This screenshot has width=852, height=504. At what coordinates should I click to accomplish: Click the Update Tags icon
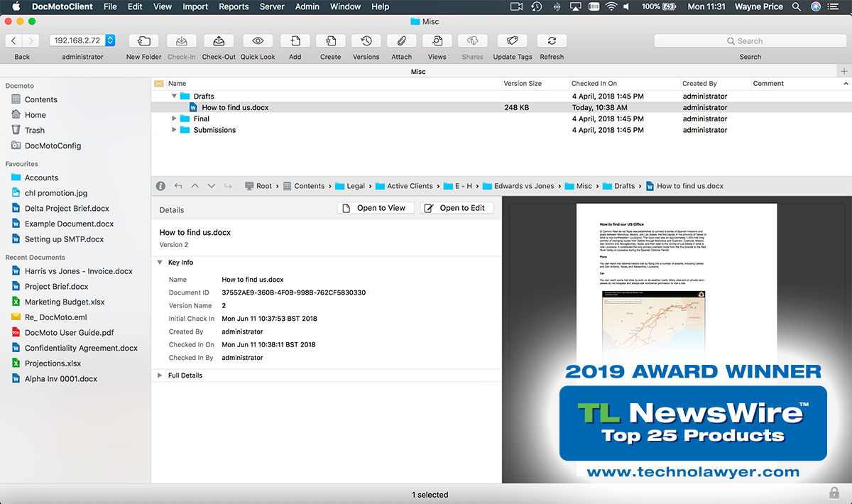tap(513, 41)
